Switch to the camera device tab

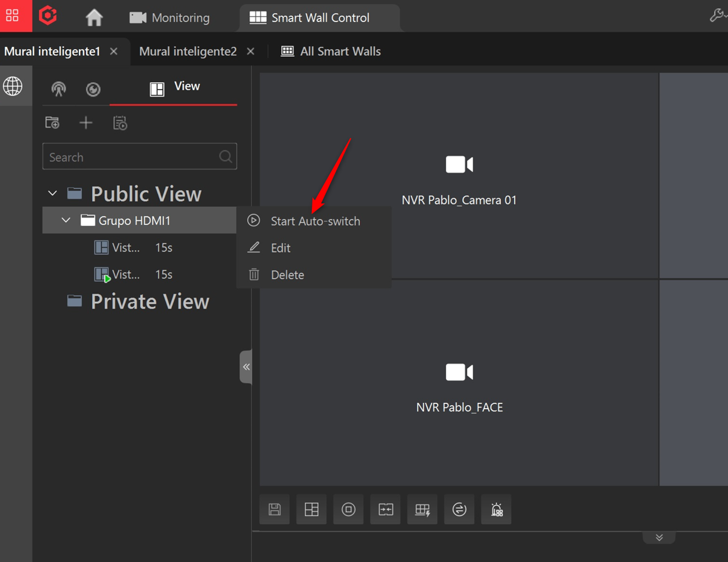click(58, 90)
